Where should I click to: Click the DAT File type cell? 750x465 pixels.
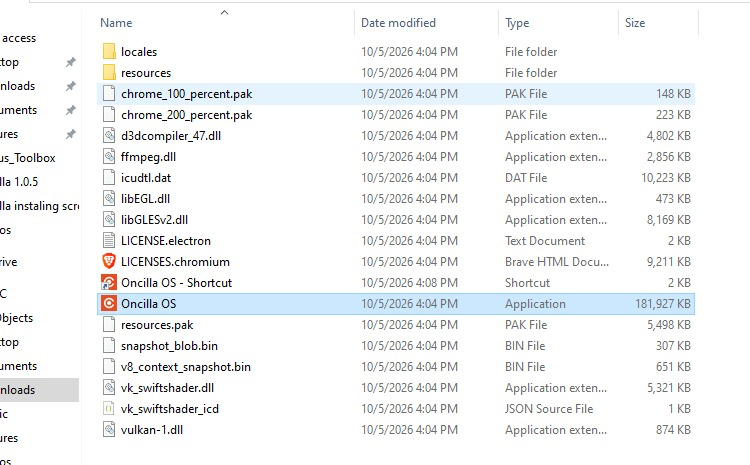[x=526, y=178]
